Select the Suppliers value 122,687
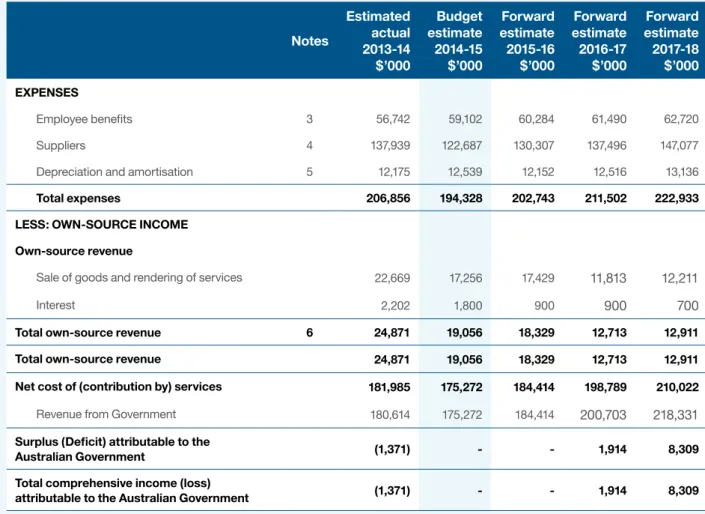 click(x=463, y=146)
